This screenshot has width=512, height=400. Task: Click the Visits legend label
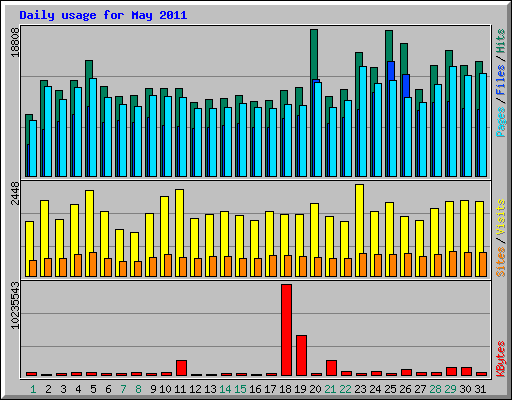[501, 217]
